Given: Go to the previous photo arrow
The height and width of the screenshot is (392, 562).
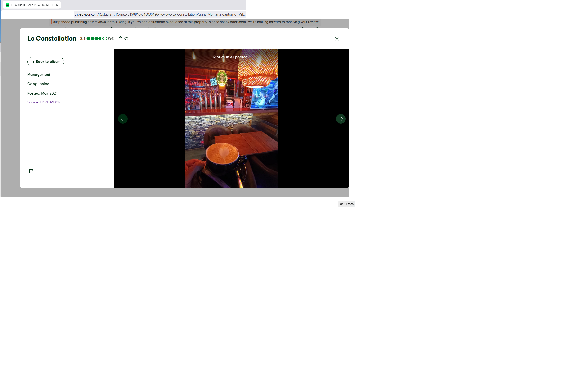Looking at the screenshot, I should pyautogui.click(x=123, y=119).
